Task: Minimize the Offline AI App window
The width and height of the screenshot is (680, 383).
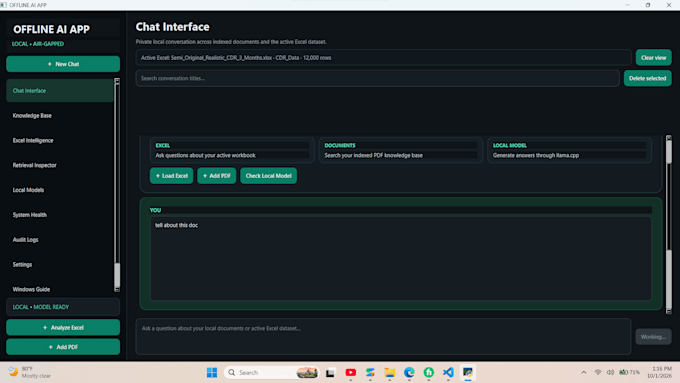Action: pyautogui.click(x=628, y=5)
